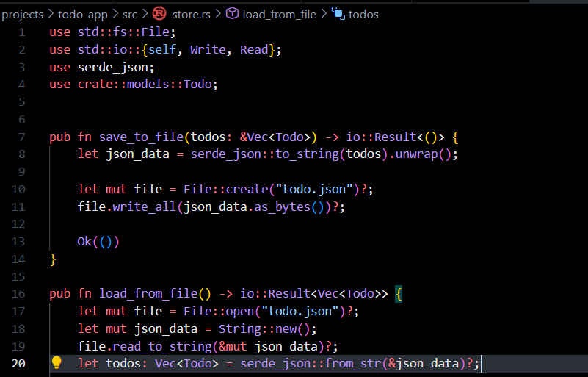
Task: Expand chevron after load_from_file breadcrumb
Action: [x=324, y=14]
